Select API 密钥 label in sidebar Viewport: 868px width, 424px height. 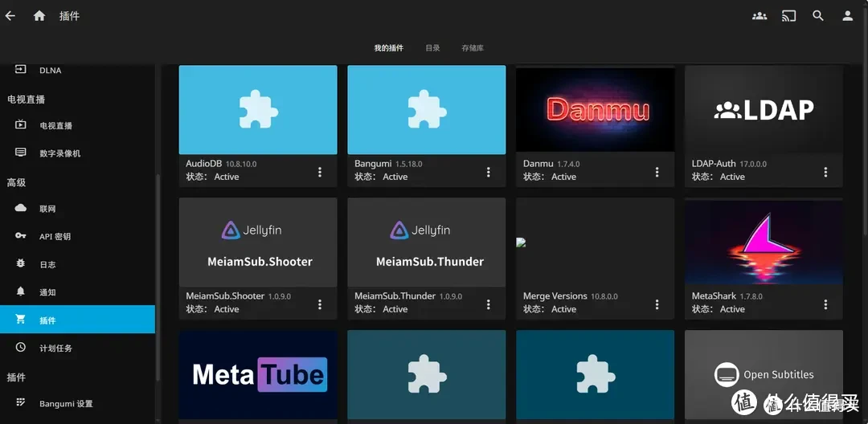click(55, 237)
